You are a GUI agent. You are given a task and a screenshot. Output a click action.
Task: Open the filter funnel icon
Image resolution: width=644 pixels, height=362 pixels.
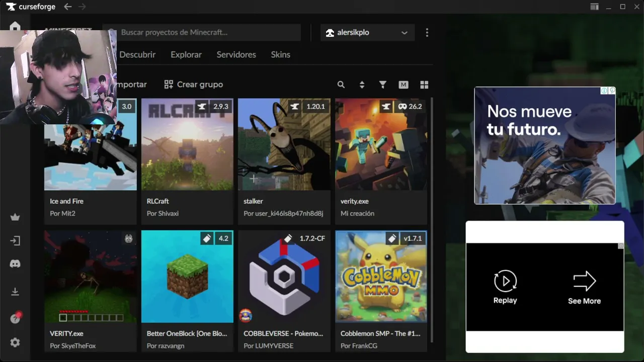[383, 84]
